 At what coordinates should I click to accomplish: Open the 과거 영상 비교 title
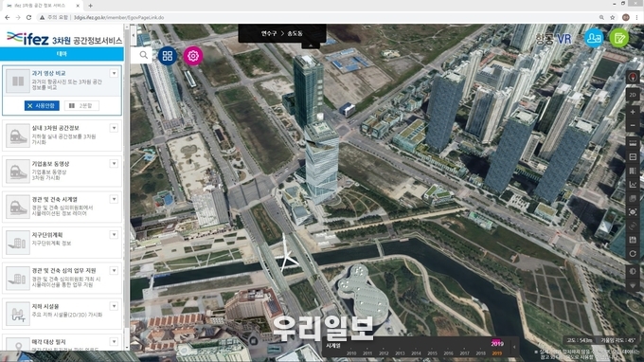coord(48,73)
